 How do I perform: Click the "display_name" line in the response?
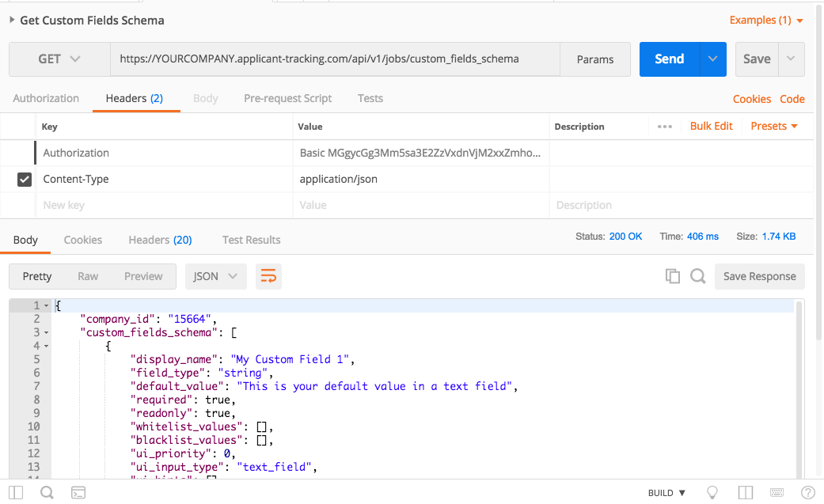[242, 359]
